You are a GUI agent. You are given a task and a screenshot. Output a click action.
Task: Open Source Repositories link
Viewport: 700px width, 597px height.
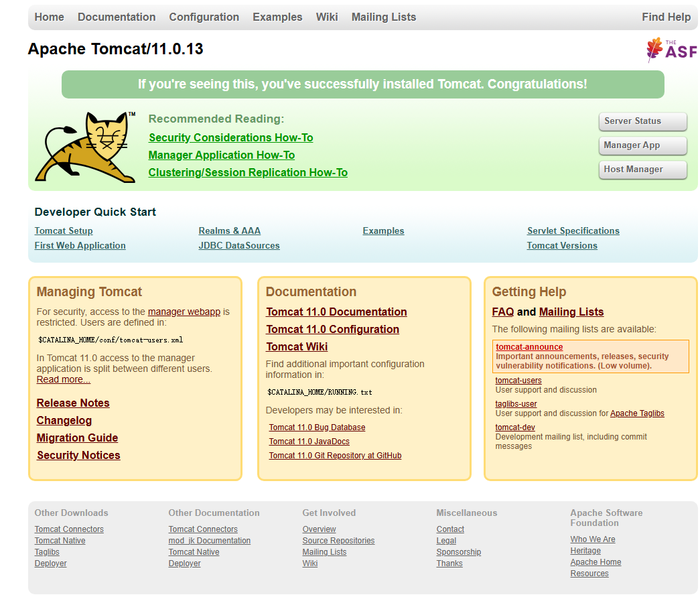click(338, 540)
